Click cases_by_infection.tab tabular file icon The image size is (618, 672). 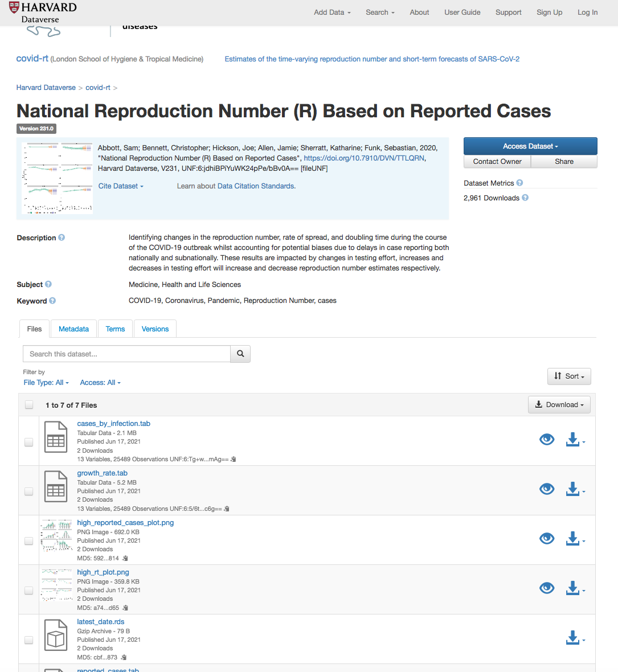(x=56, y=437)
